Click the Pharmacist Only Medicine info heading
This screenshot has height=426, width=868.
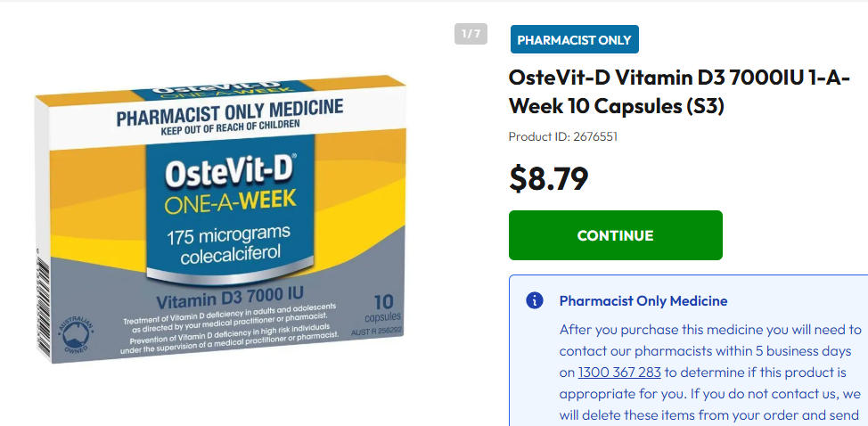(643, 301)
